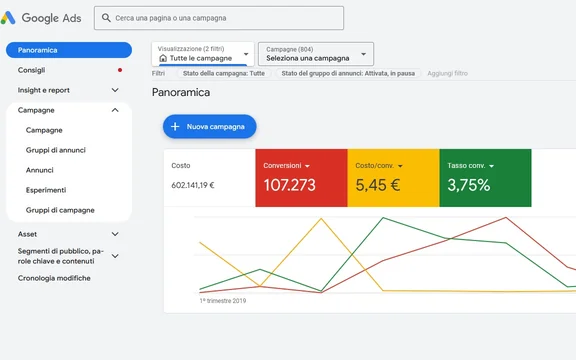Open the Seleziona una campagna dropdown
The image size is (576, 360).
pos(316,54)
